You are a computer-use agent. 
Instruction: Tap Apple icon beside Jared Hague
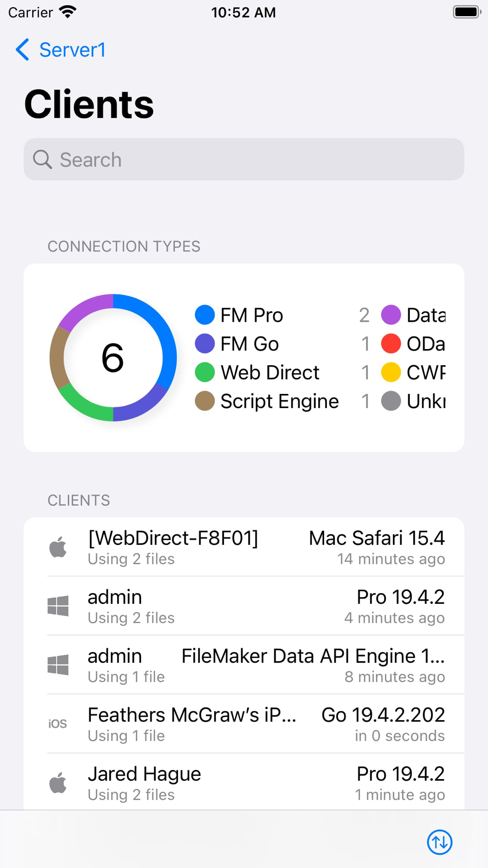pos(58,783)
